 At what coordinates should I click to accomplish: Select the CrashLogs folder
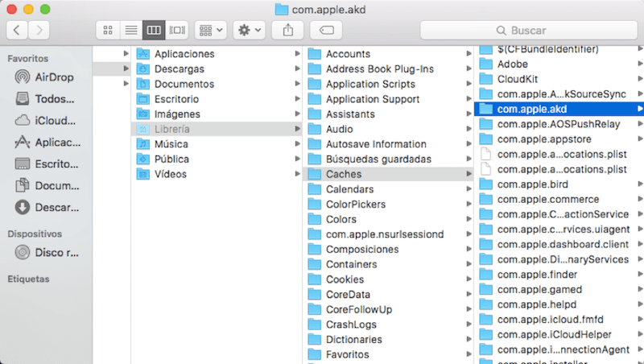388,325
